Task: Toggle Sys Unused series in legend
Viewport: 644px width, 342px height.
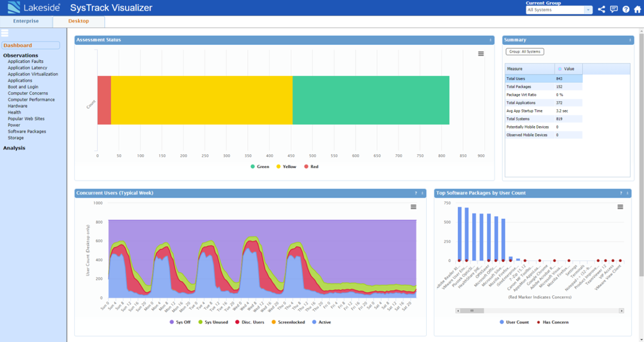Action: pos(212,322)
